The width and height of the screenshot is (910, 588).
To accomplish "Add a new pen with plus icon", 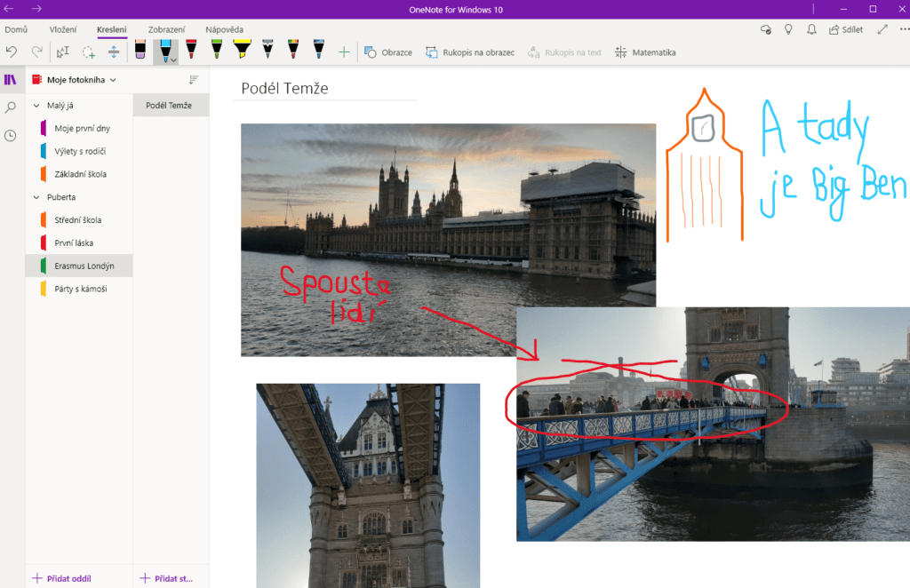I will coord(344,52).
